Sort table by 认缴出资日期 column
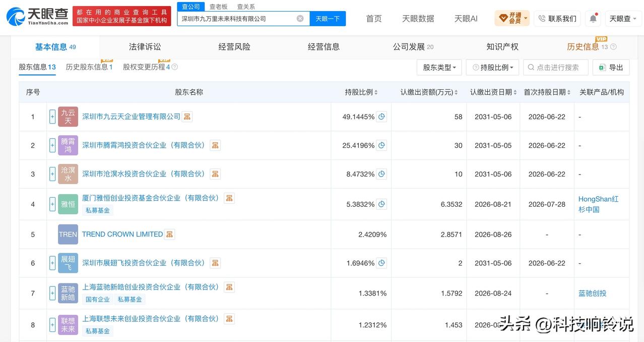Viewport: 644px width, 342px height. pos(493,92)
